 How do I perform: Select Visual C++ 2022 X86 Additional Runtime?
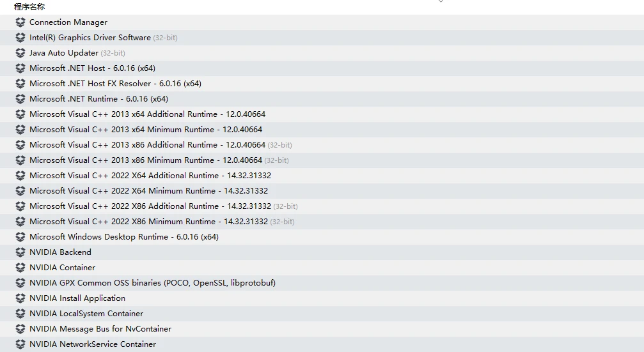tap(322, 206)
